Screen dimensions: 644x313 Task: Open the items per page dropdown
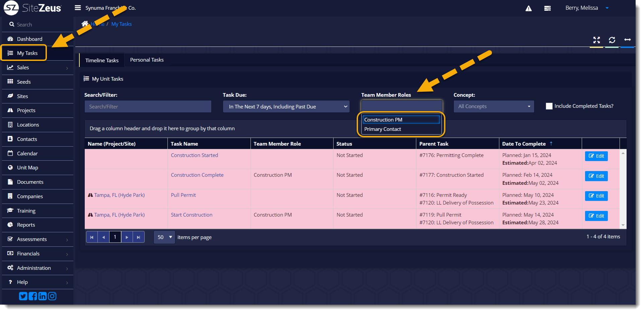pos(164,237)
